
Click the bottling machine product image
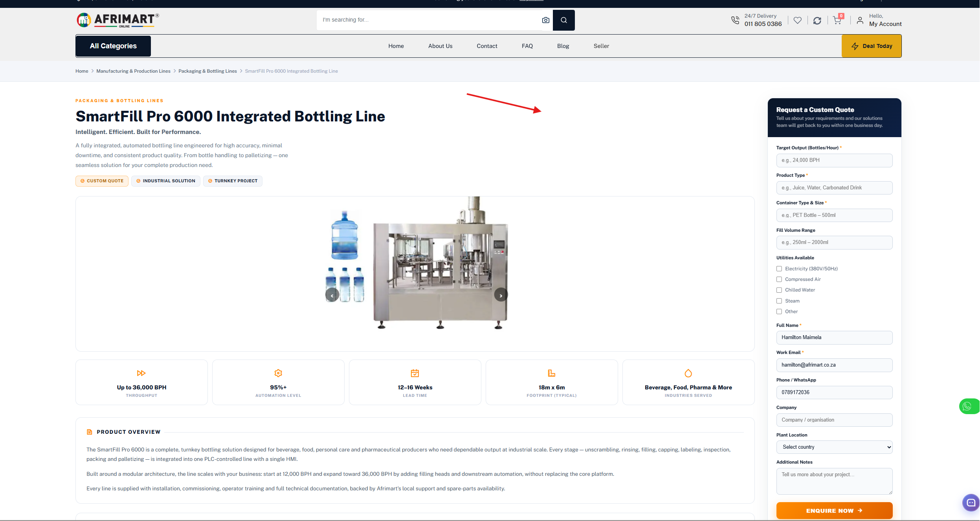coord(417,263)
